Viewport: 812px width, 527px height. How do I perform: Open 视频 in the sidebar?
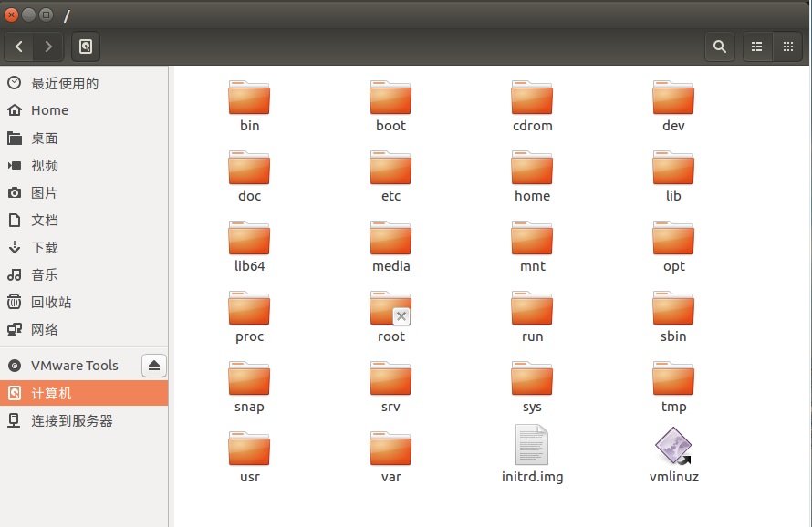pos(84,166)
